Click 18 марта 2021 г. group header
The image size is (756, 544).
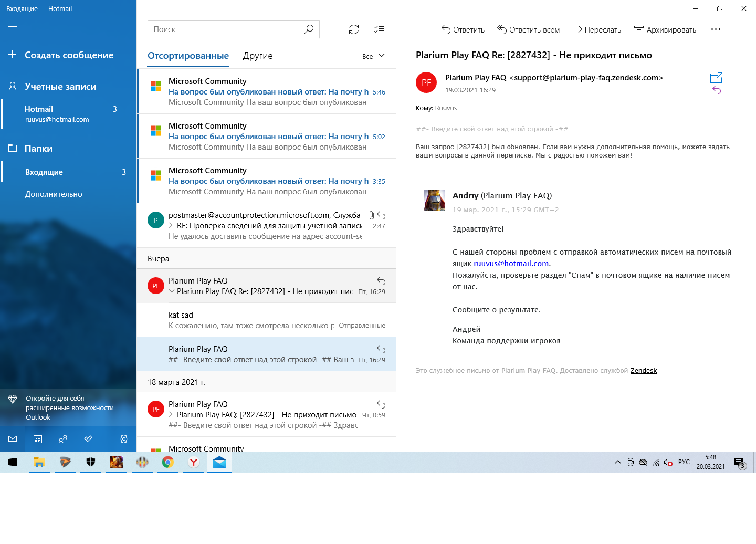[267, 382]
